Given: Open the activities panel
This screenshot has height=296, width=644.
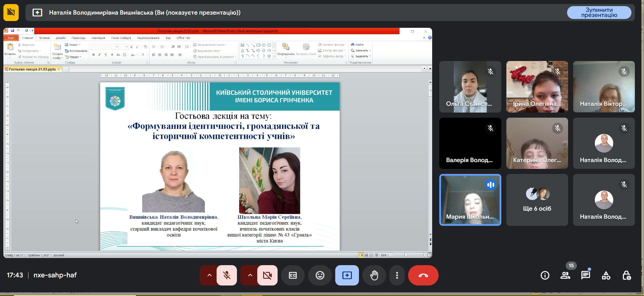Looking at the screenshot, I should [606, 275].
